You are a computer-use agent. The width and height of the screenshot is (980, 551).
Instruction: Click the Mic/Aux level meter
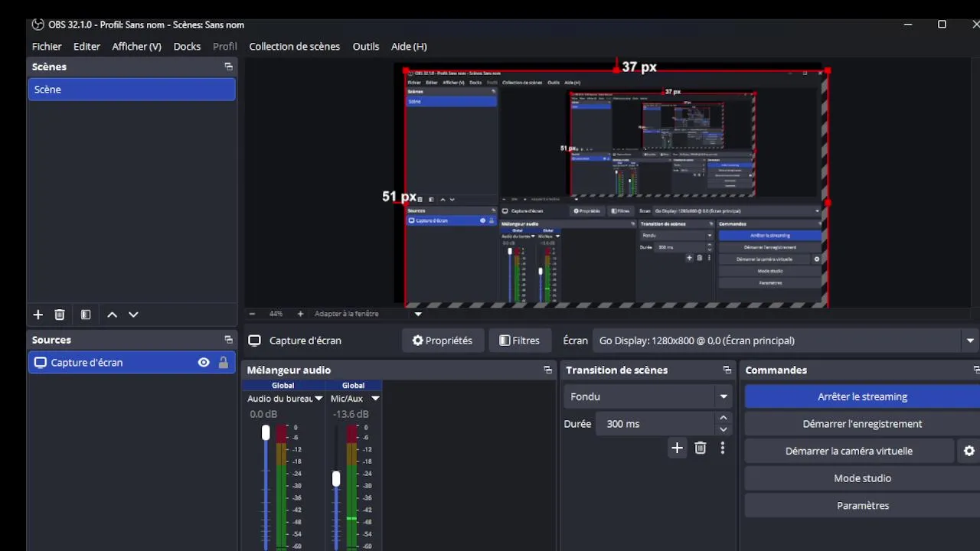351,487
